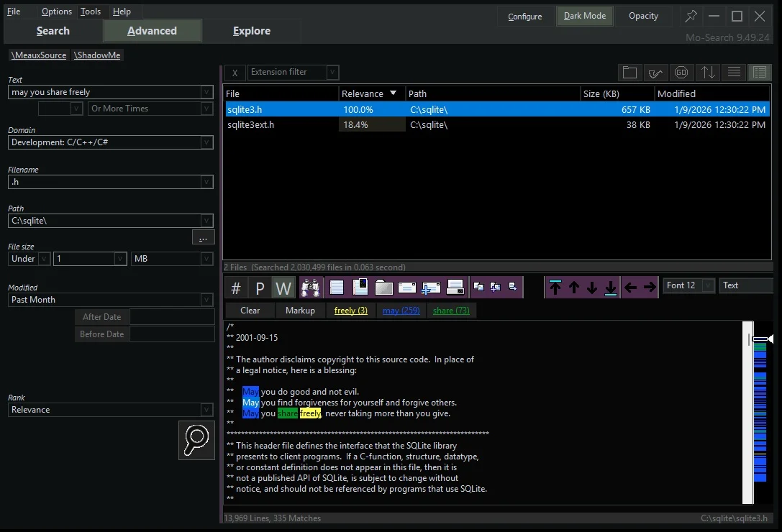Switch to the Explore tab
The width and height of the screenshot is (782, 532).
click(251, 31)
